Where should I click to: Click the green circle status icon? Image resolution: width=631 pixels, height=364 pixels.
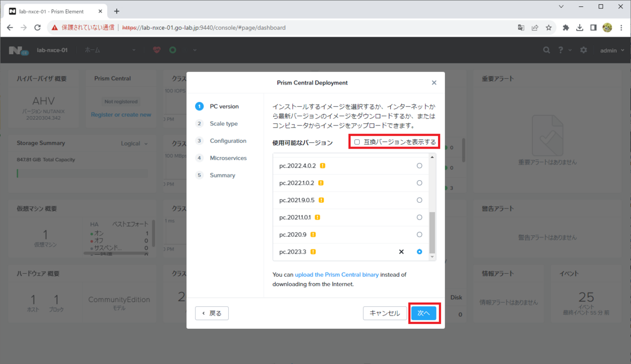172,50
